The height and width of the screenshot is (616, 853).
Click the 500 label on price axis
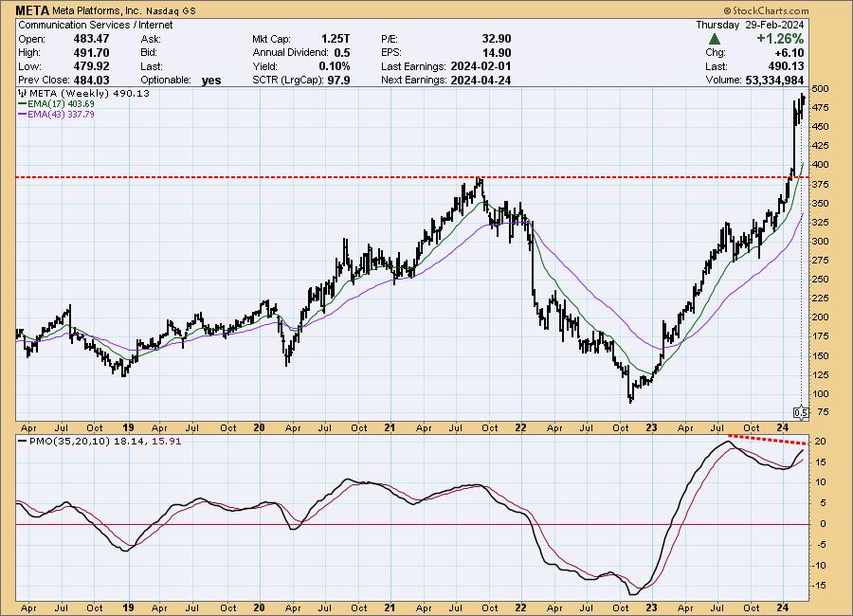tap(820, 88)
